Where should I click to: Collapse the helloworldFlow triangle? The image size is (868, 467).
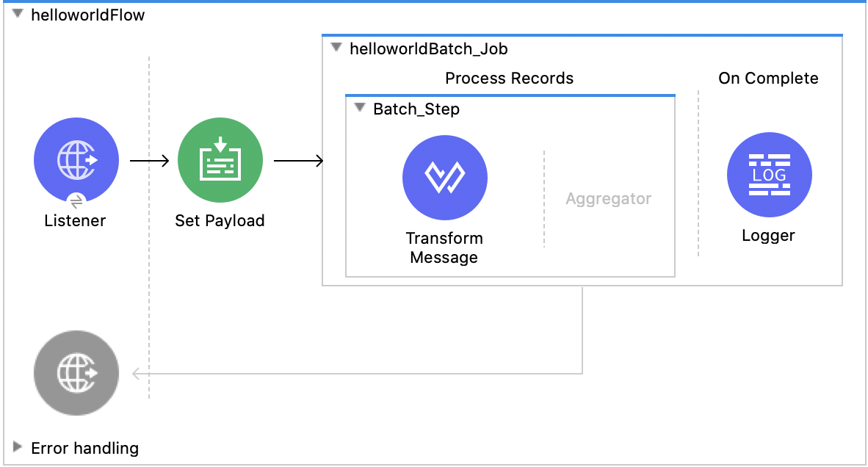(18, 15)
